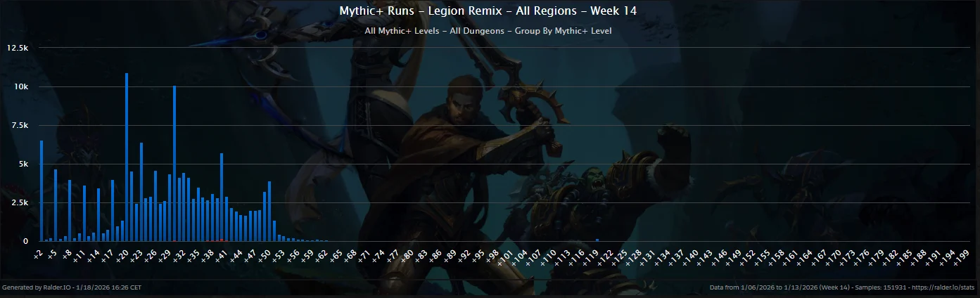Click the 10k y-axis label

tap(20, 86)
